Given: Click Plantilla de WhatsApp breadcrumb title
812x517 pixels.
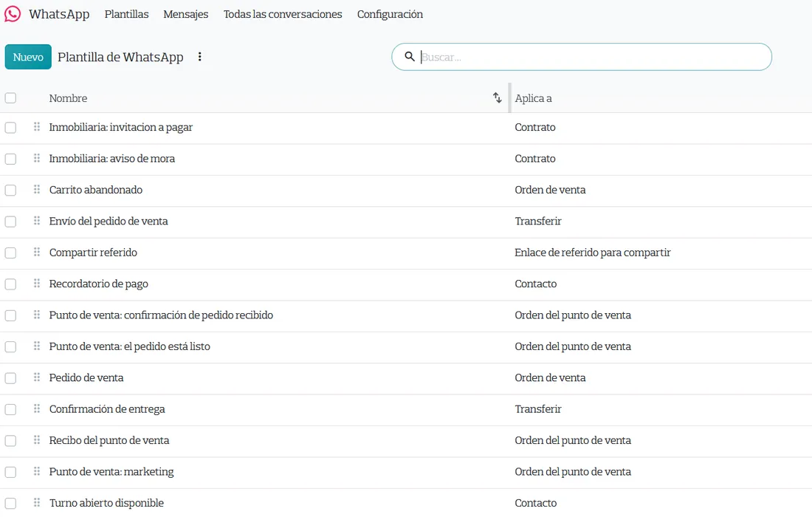Looking at the screenshot, I should click(120, 57).
